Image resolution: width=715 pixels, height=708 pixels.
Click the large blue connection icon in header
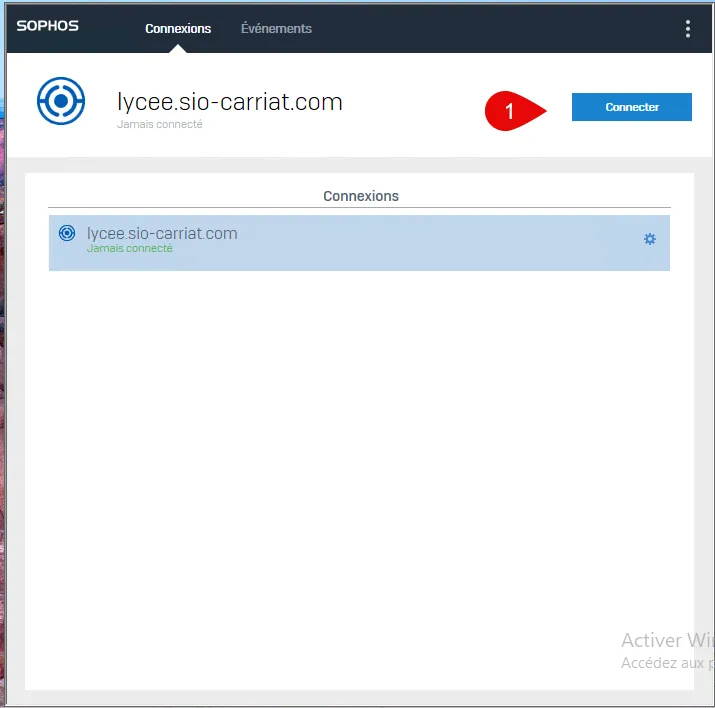[x=61, y=102]
